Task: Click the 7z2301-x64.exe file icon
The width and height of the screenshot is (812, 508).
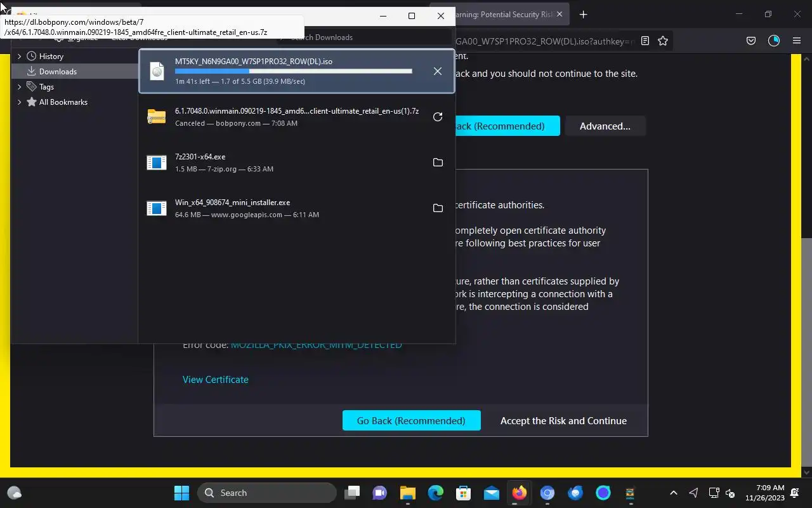Action: tap(157, 163)
